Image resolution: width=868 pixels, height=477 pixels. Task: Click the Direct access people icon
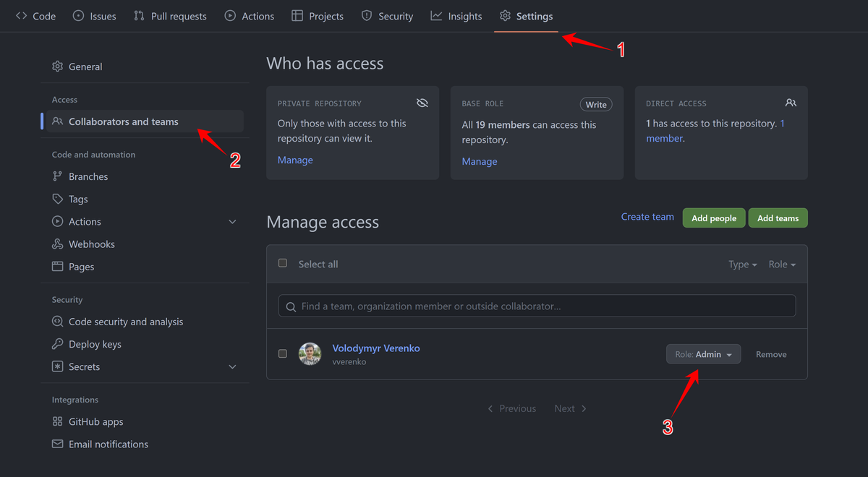(791, 103)
